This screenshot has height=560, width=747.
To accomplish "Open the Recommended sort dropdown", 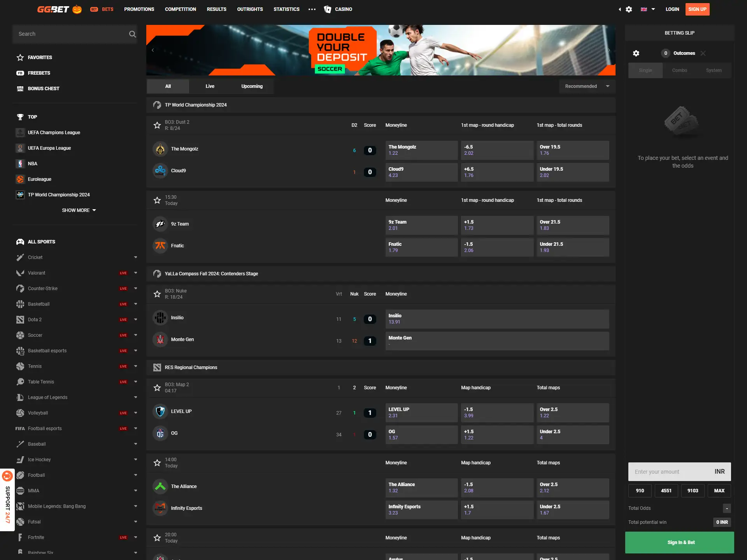I will (x=587, y=86).
